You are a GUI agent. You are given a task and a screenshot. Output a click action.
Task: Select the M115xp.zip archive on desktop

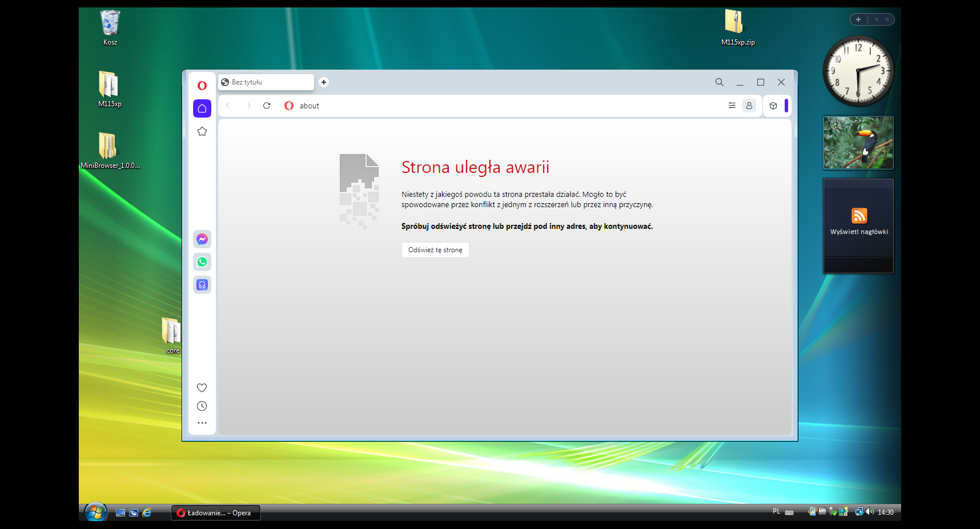[x=738, y=28]
